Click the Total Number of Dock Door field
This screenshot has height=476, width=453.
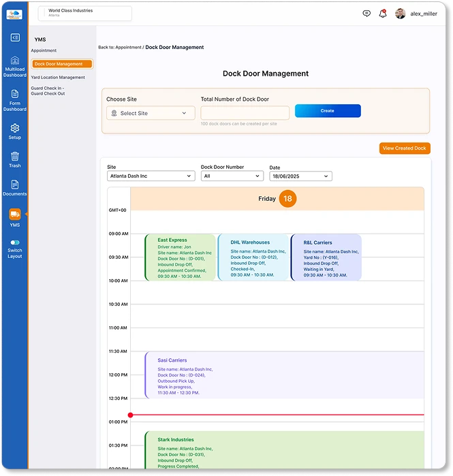click(245, 113)
